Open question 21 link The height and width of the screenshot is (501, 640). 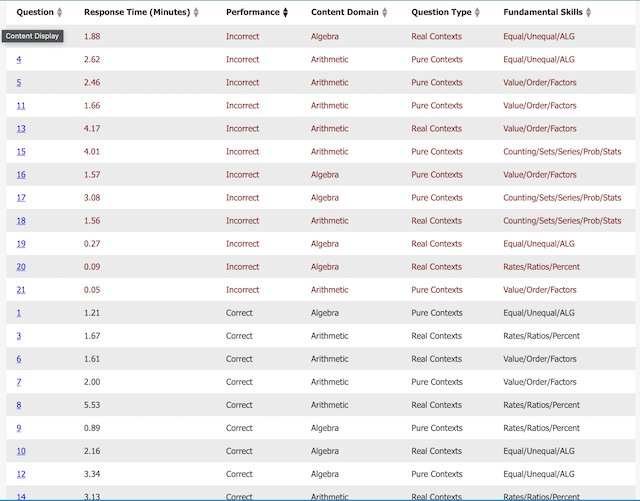(21, 290)
